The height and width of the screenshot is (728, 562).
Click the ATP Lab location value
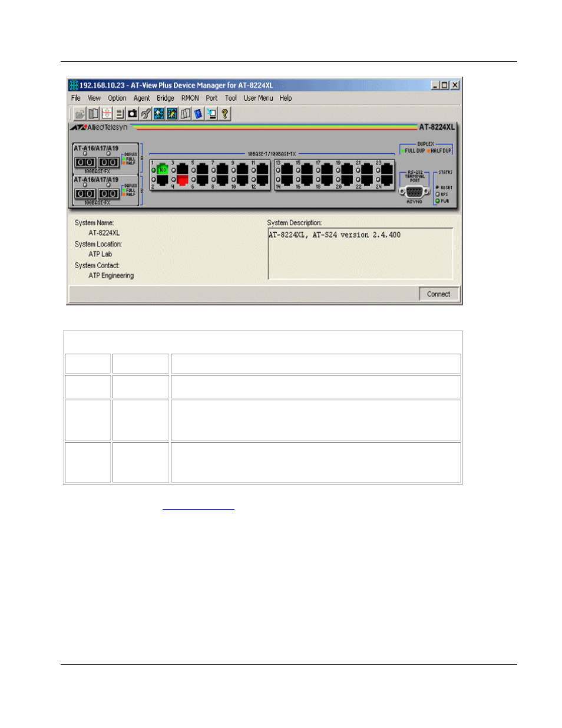100,254
